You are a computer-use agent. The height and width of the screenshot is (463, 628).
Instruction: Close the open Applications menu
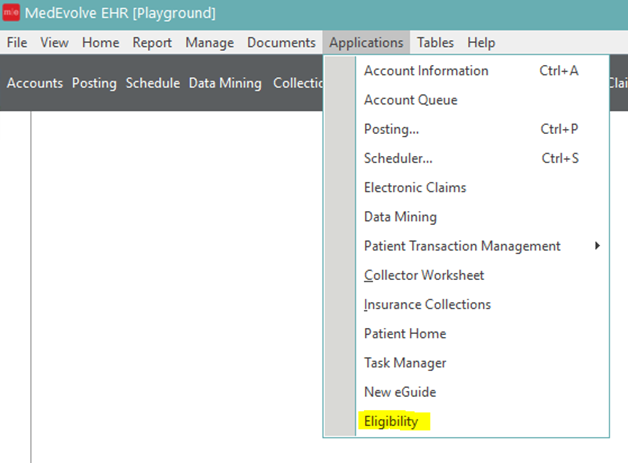pyautogui.click(x=366, y=42)
